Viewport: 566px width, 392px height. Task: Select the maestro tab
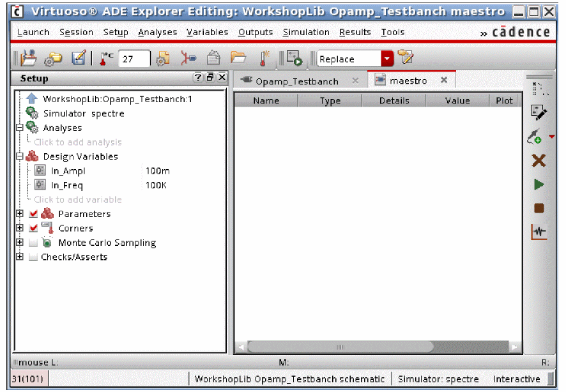408,80
